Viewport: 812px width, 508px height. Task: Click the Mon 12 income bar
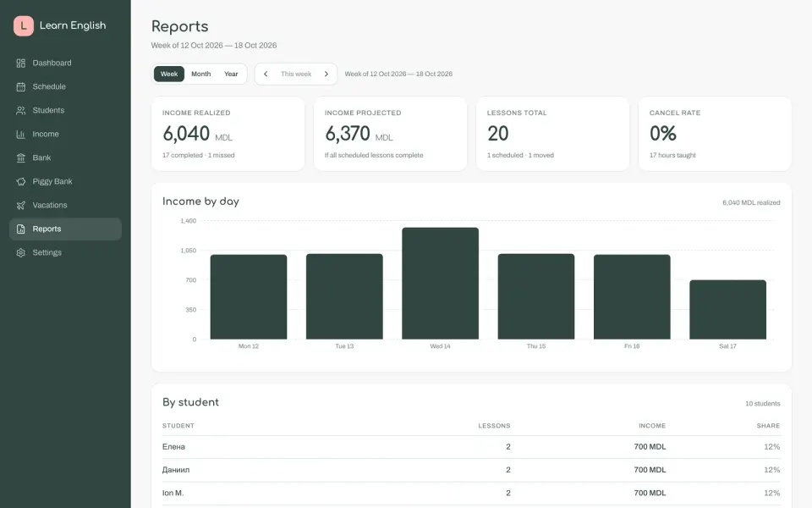(249, 297)
